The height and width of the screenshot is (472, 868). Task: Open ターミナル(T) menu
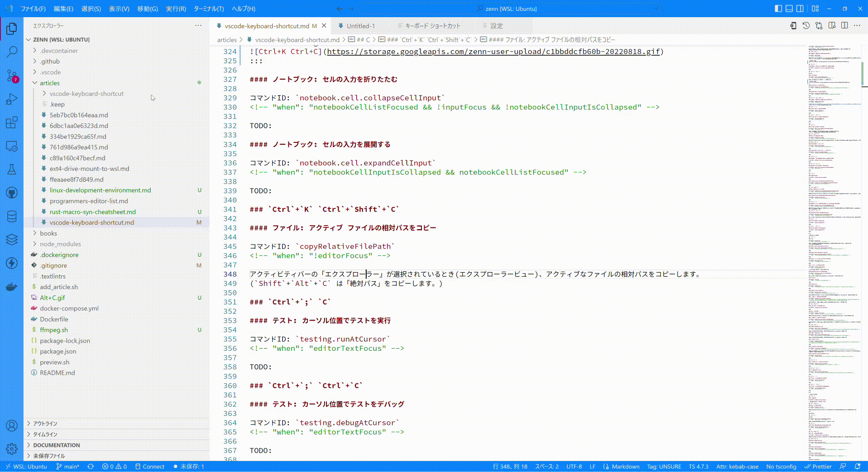coord(208,9)
